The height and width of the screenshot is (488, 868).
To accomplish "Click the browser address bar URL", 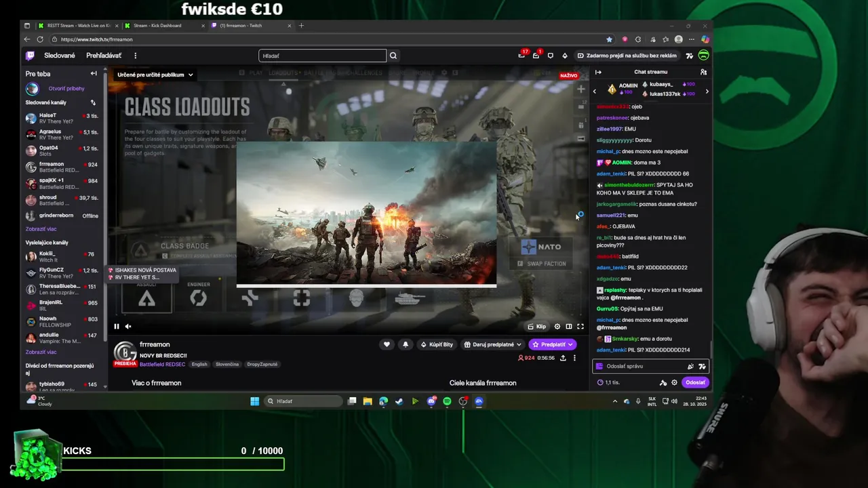I will click(97, 39).
